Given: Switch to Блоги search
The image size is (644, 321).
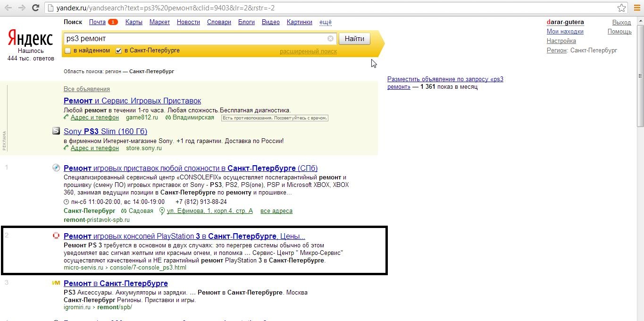Looking at the screenshot, I should [246, 22].
